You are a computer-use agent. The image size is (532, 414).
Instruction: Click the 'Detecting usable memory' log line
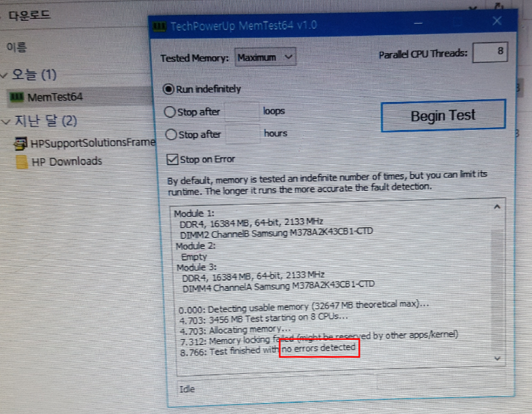304,307
